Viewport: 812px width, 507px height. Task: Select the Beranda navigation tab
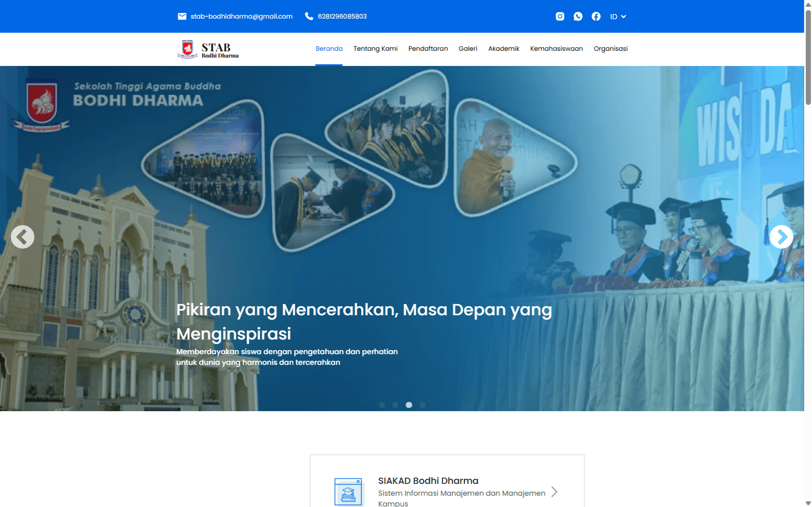329,49
